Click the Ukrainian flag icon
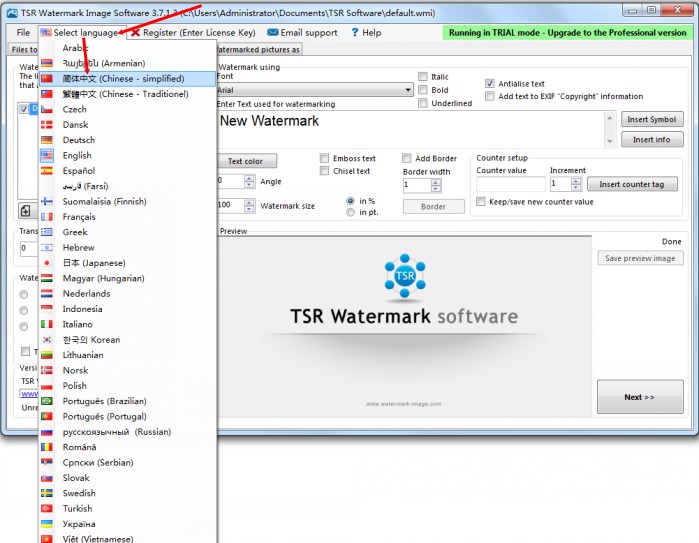This screenshot has height=543, width=699. 47,524
